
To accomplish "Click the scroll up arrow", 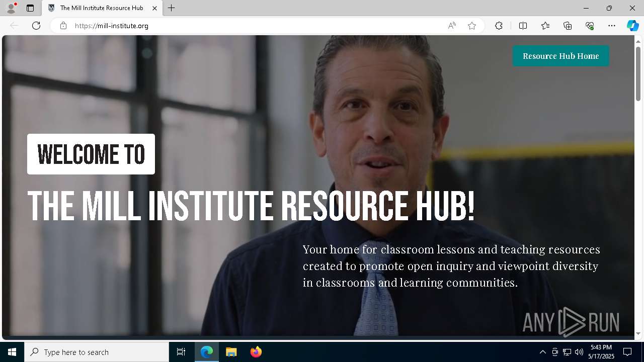I will tap(638, 41).
